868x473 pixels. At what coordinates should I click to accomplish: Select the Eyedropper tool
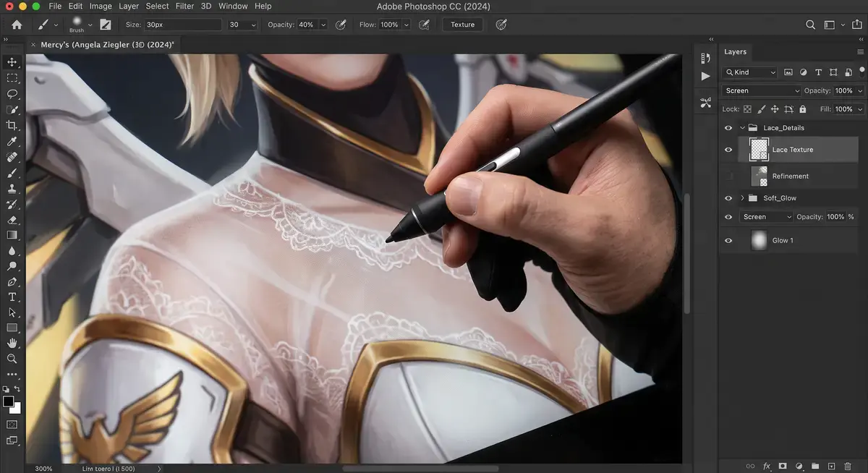click(12, 142)
